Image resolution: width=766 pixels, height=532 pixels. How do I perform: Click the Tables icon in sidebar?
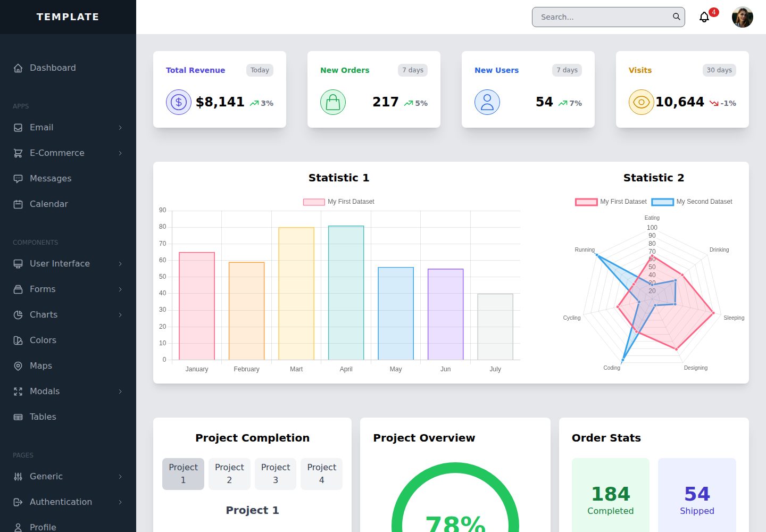(18, 417)
